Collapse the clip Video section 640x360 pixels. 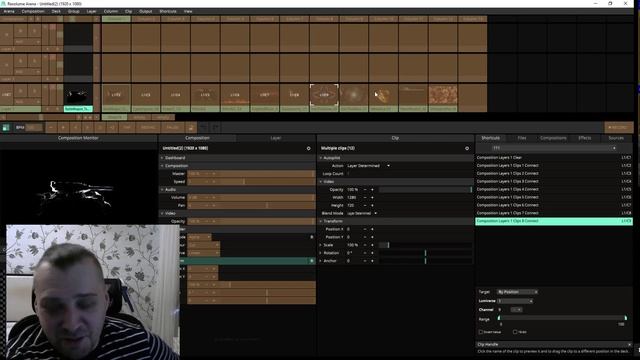point(321,182)
